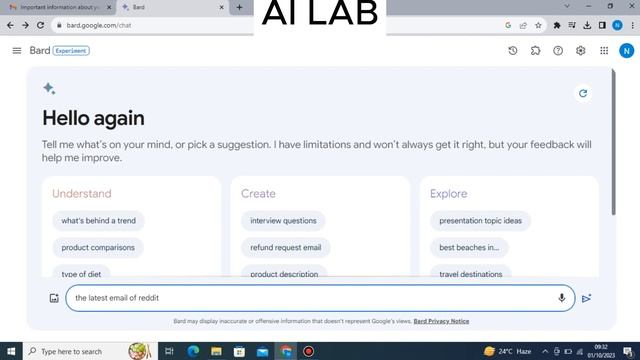Image resolution: width=640 pixels, height=360 pixels.
Task: Open weather widget showing 24°C Haze
Action: click(507, 351)
